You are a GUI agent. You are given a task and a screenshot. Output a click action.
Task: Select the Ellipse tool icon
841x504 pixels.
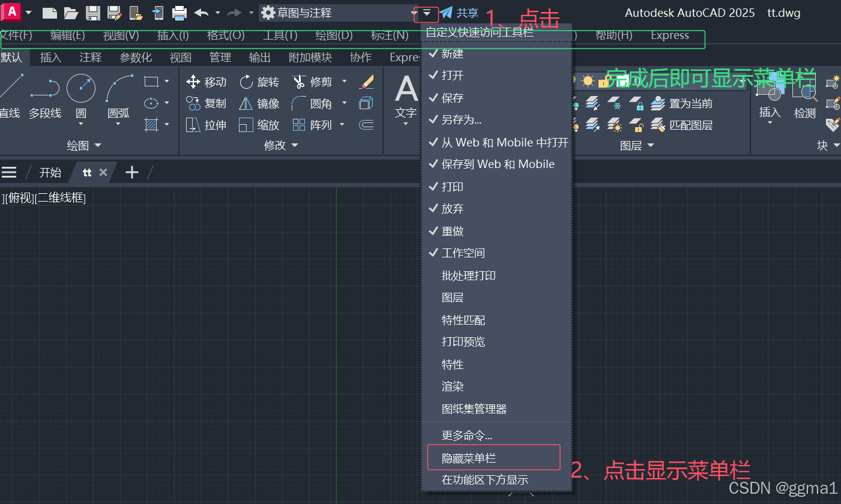[151, 103]
